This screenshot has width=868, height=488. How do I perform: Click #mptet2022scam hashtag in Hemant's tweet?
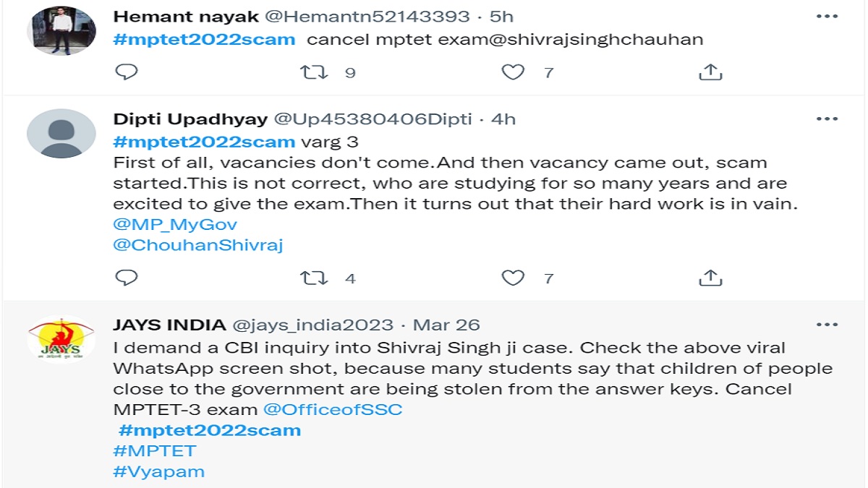204,39
